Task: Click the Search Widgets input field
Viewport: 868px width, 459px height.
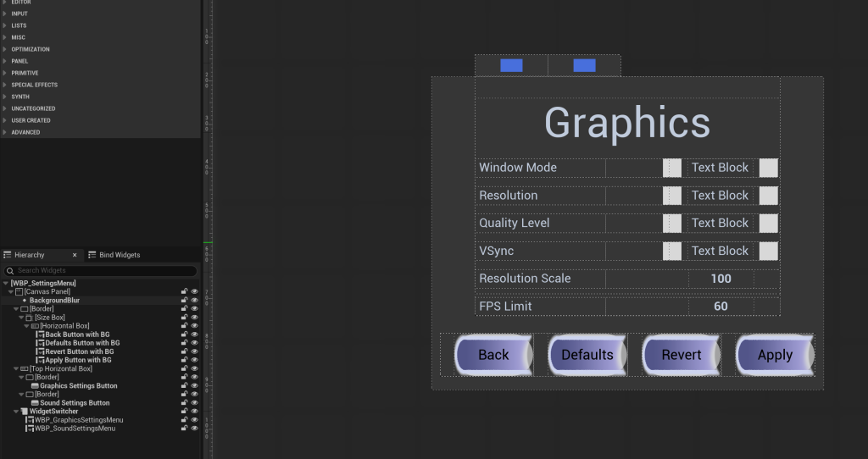Action: 101,270
